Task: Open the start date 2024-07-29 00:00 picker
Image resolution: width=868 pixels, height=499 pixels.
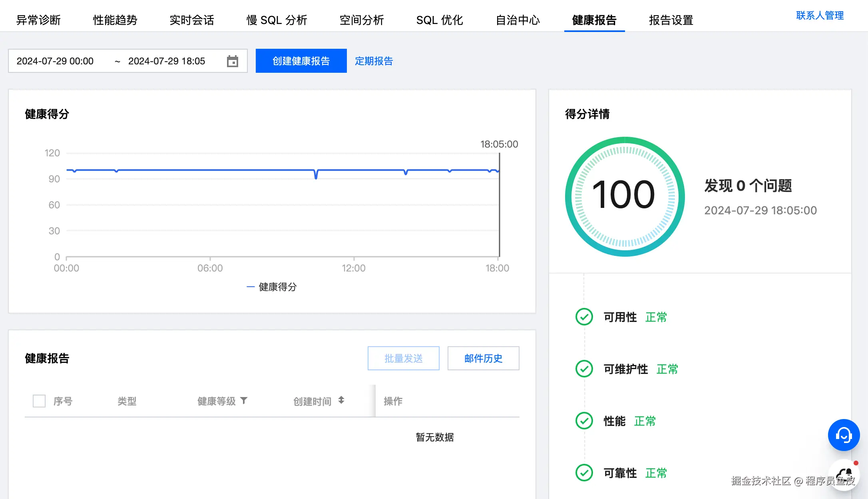Action: coord(55,61)
